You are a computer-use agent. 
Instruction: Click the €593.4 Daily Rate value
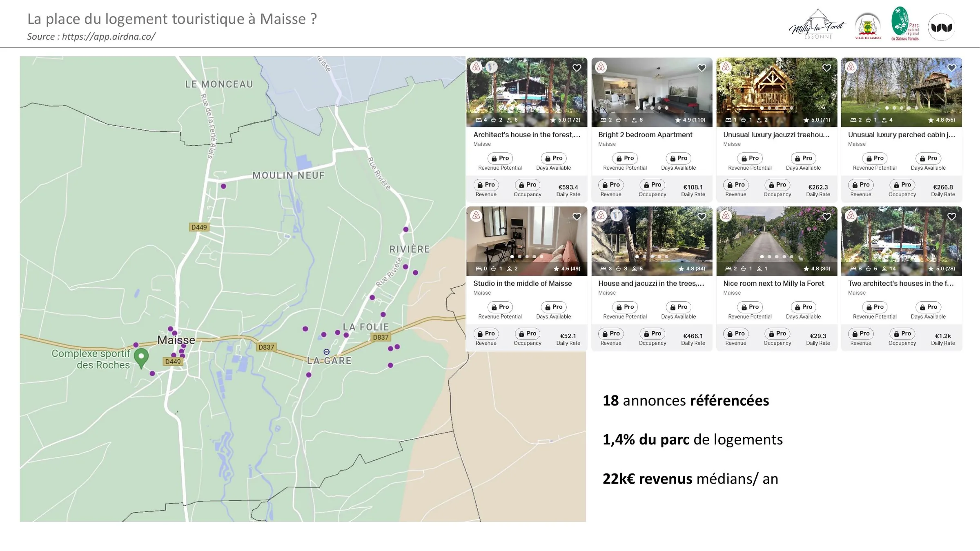(568, 187)
